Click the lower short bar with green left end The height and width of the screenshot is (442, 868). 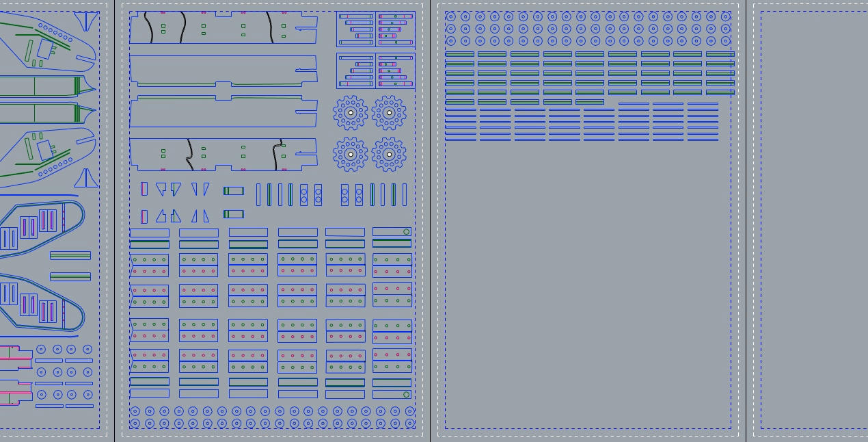coord(234,214)
